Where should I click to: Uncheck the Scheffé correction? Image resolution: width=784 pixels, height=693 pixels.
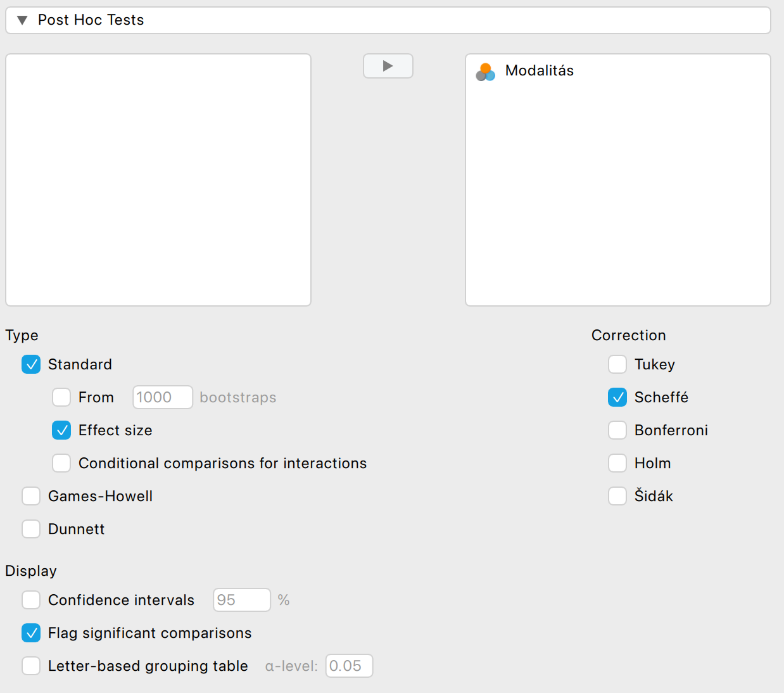(617, 397)
